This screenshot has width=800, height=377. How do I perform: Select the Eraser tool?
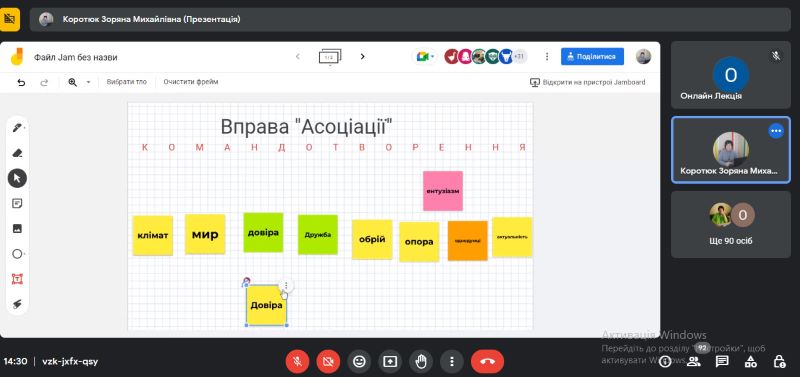(x=17, y=153)
